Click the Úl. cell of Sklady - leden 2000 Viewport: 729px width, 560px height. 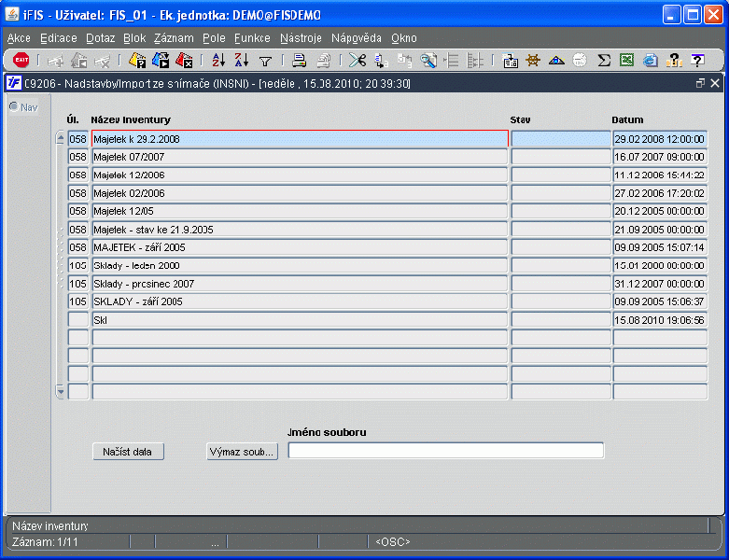(78, 266)
